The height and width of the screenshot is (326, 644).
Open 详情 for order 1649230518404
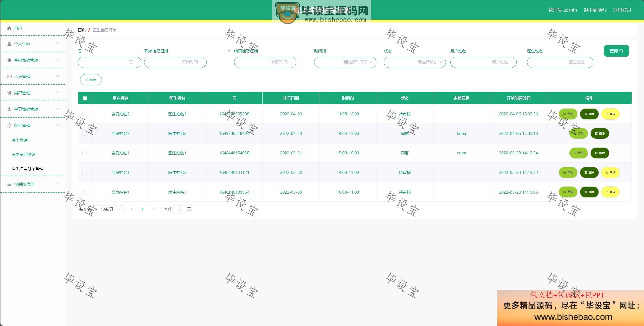579,133
